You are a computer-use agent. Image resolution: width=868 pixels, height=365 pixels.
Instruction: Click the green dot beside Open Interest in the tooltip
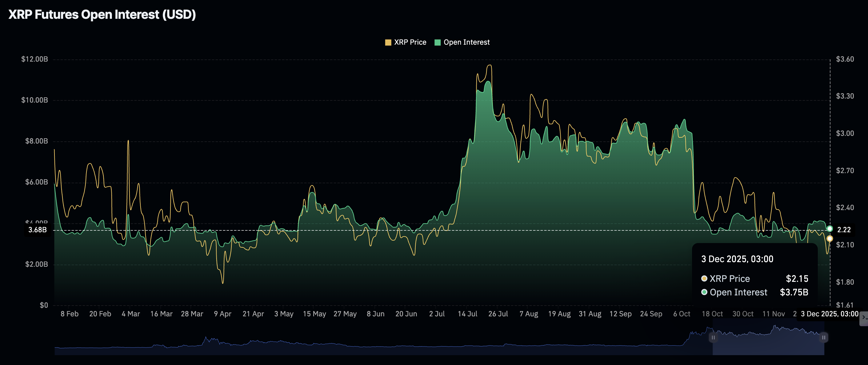[704, 292]
